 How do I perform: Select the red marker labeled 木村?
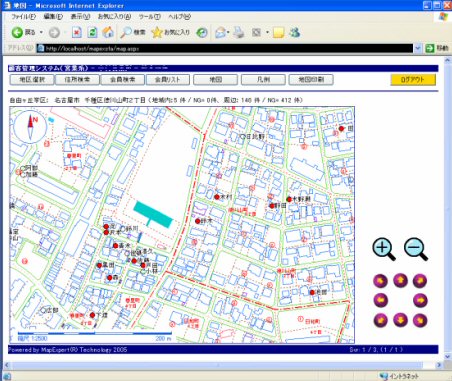click(x=217, y=197)
